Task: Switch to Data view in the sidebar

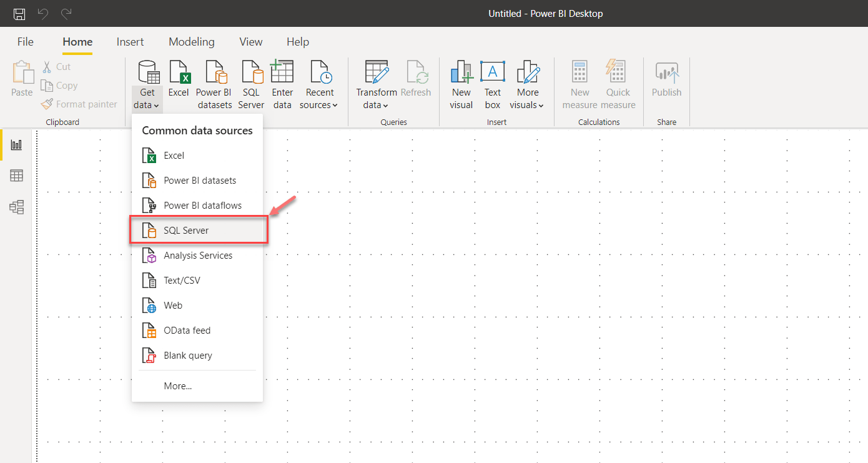Action: tap(16, 176)
